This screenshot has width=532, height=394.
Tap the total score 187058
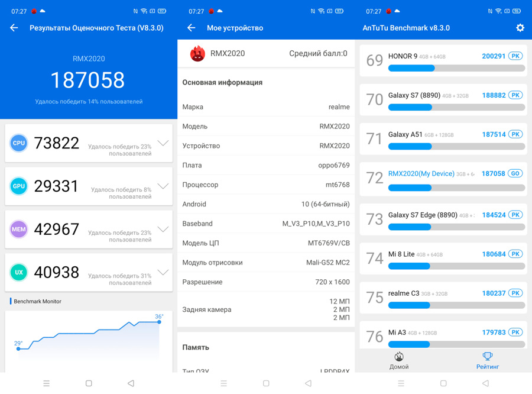(88, 80)
